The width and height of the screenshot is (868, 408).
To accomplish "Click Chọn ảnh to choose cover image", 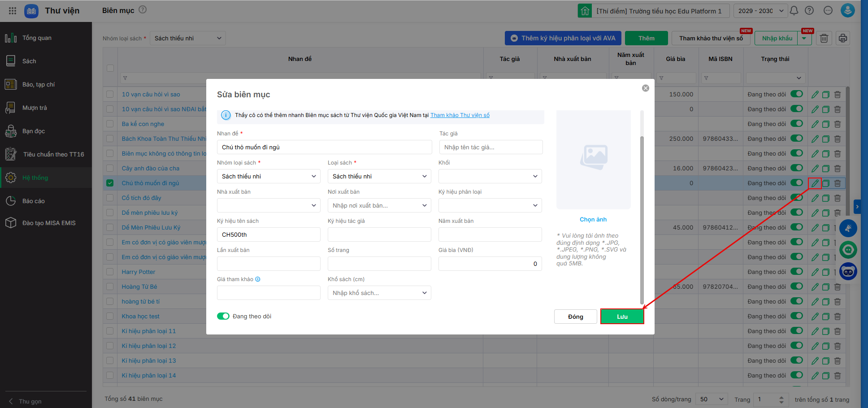I will point(593,219).
